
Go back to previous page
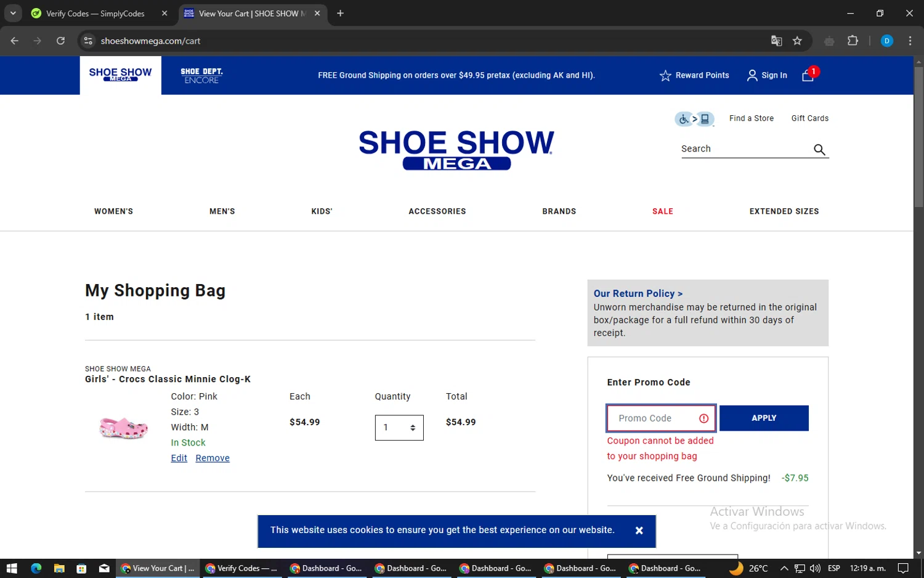[x=15, y=41]
